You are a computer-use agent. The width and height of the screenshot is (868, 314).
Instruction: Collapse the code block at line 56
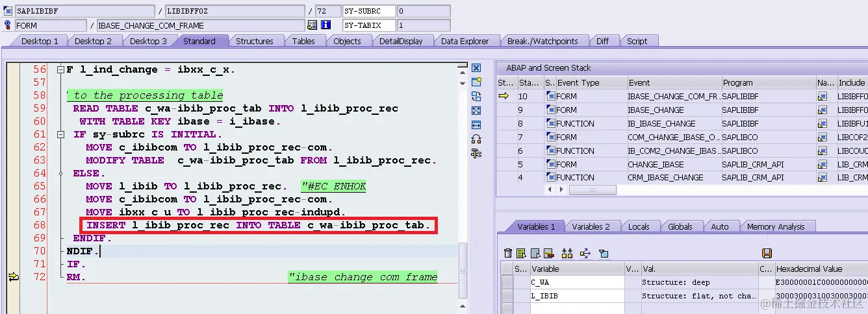click(61, 69)
